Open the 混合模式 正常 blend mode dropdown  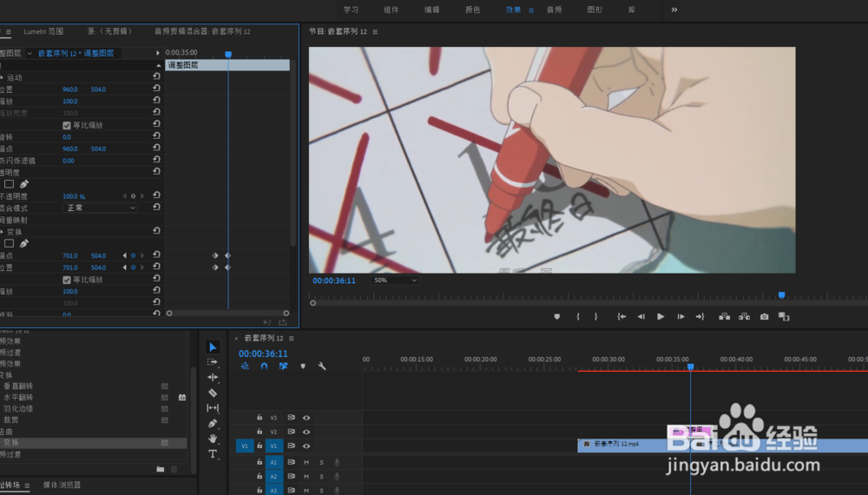coord(100,208)
